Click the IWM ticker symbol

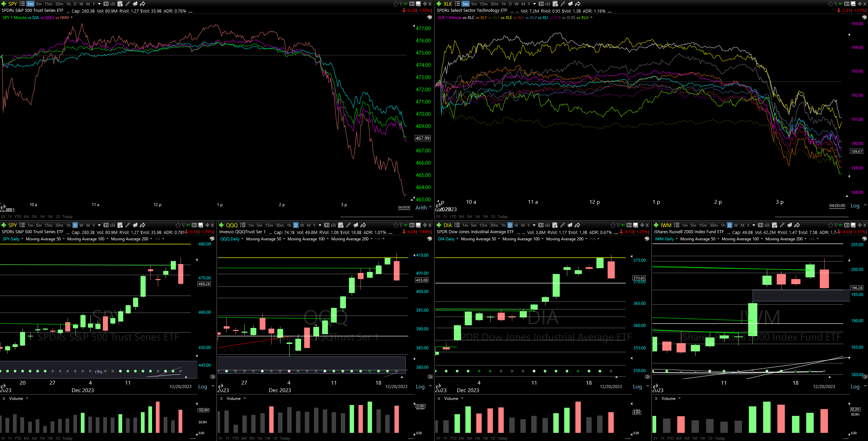[666, 225]
